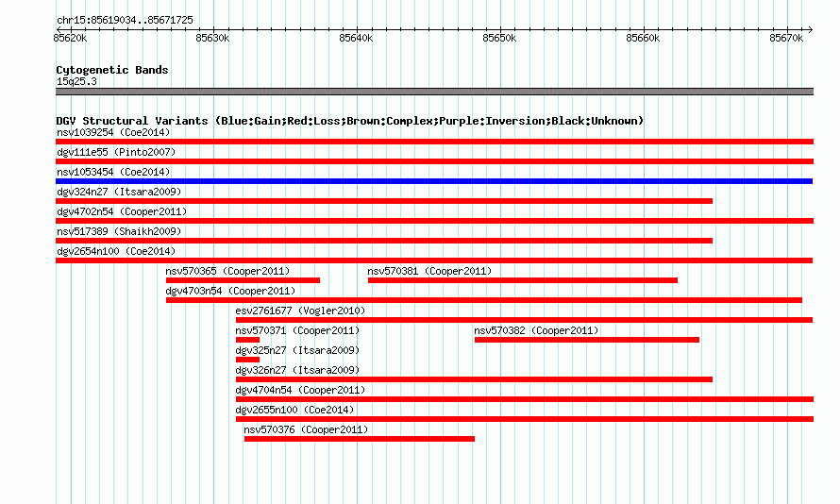Screen dimensions: 840x504
Task: Select the dgv324n27 (Itsara2009) label
Action: [x=119, y=192]
